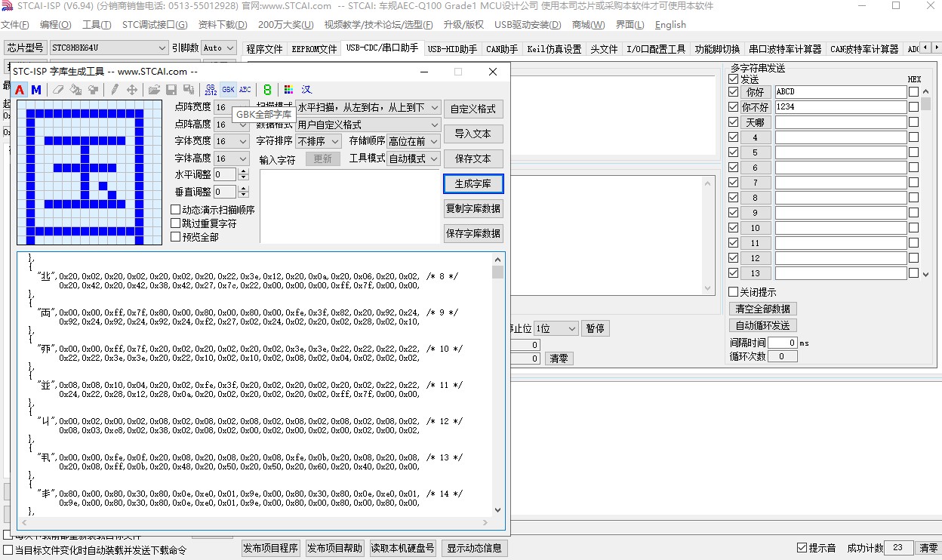This screenshot has height=560, width=942.
Task: Toggle the 提示音 checkbox
Action: 802,548
